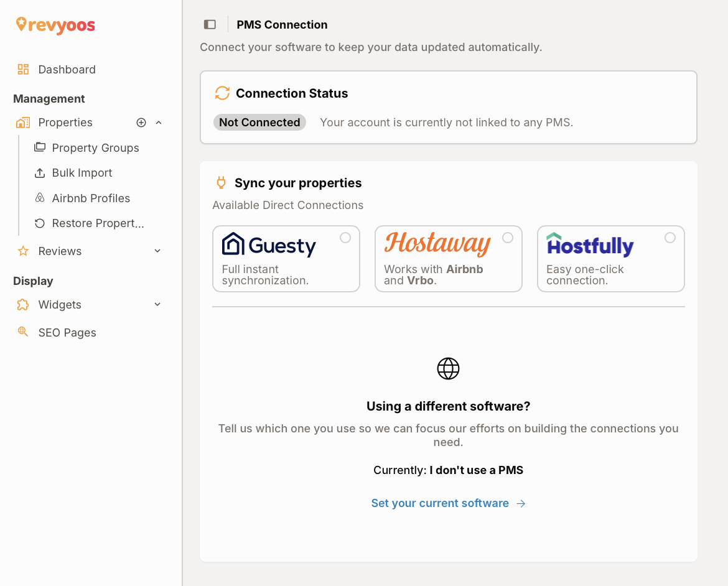Viewport: 728px width, 586px height.
Task: Click 'Available Direct Connections' label
Action: tap(287, 205)
